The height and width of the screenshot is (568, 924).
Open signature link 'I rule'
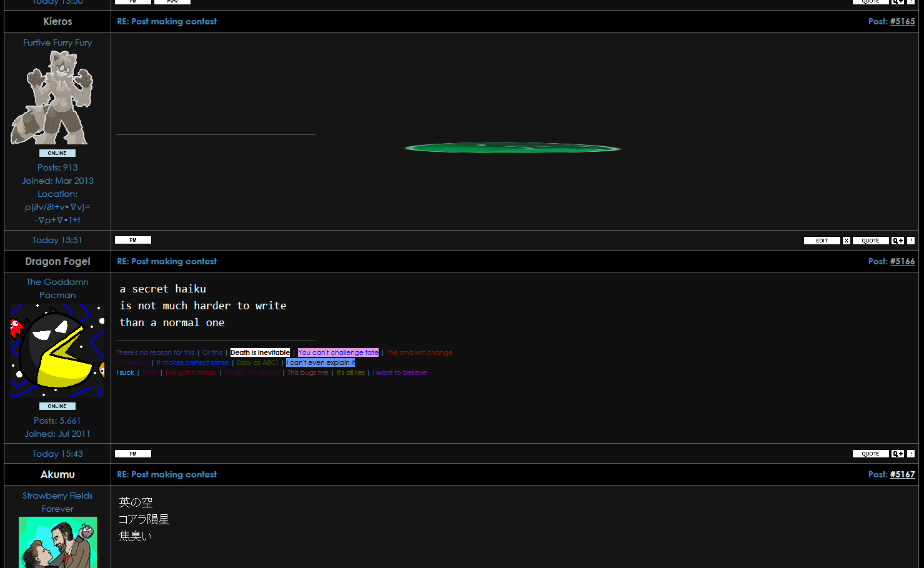click(150, 372)
